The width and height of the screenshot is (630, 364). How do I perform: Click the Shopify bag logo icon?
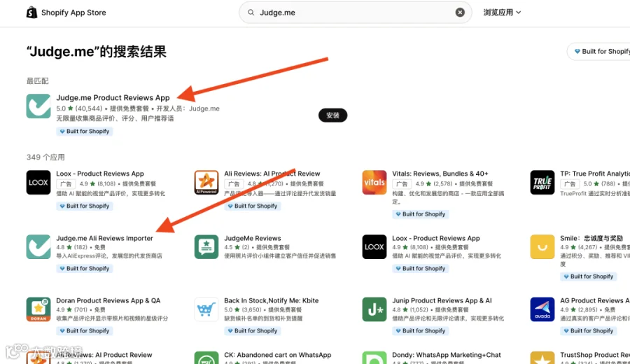[31, 13]
